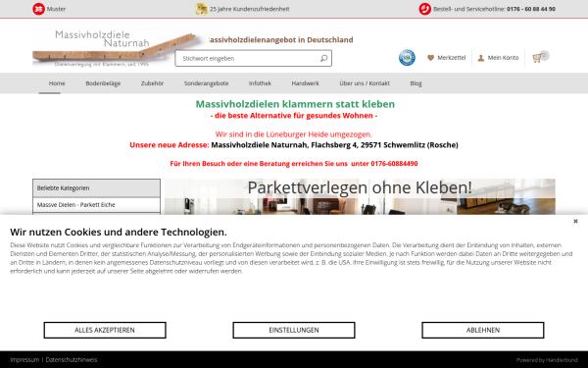Viewport: 588px width, 368px height.
Task: Open the Datenschutzhinweis link
Action: click(x=72, y=360)
